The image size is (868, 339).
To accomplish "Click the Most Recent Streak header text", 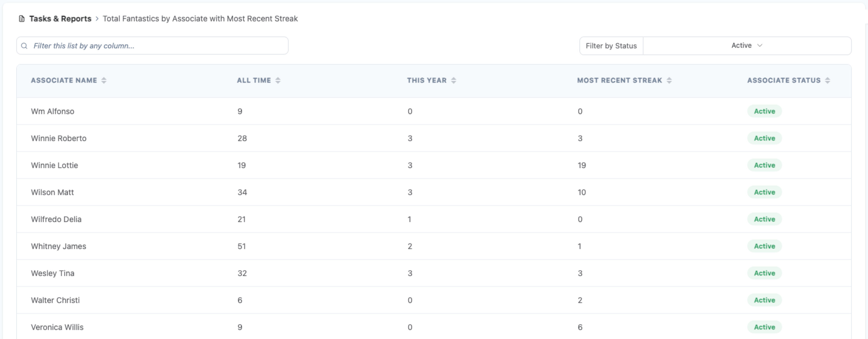I will [619, 80].
